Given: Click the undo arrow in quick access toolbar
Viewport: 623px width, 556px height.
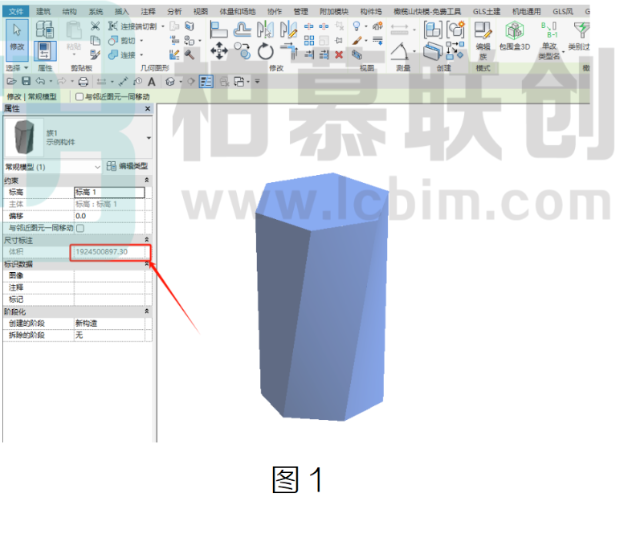Looking at the screenshot, I should [40, 81].
